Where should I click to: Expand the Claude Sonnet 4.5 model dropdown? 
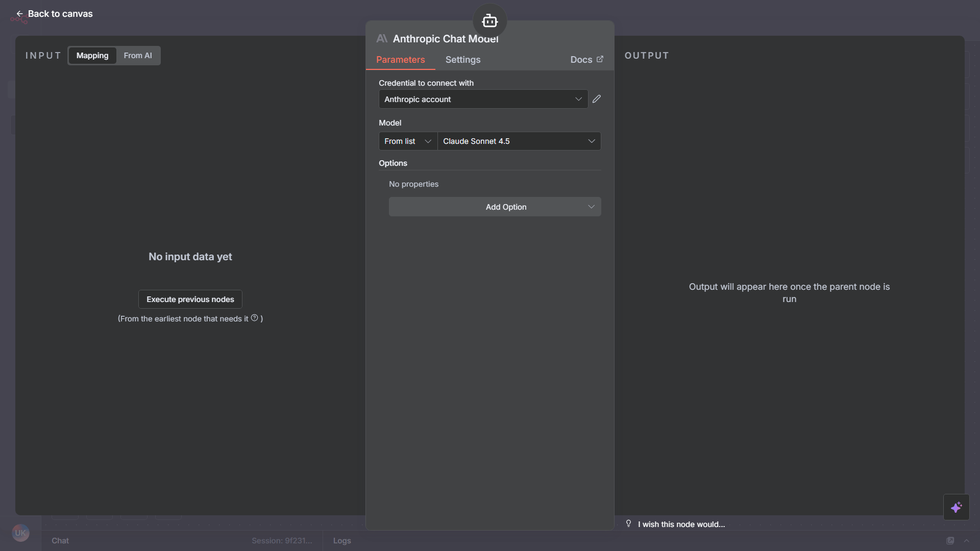[519, 141]
